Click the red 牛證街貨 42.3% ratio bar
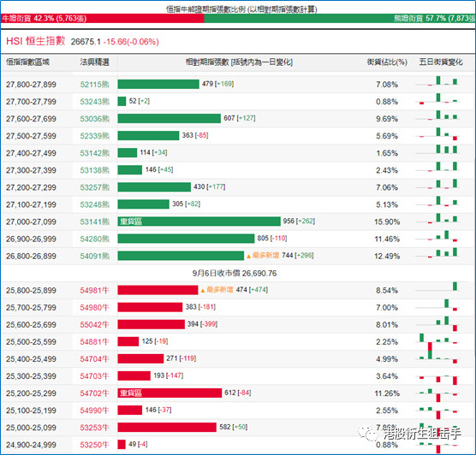The height and width of the screenshot is (455, 476). (x=102, y=19)
